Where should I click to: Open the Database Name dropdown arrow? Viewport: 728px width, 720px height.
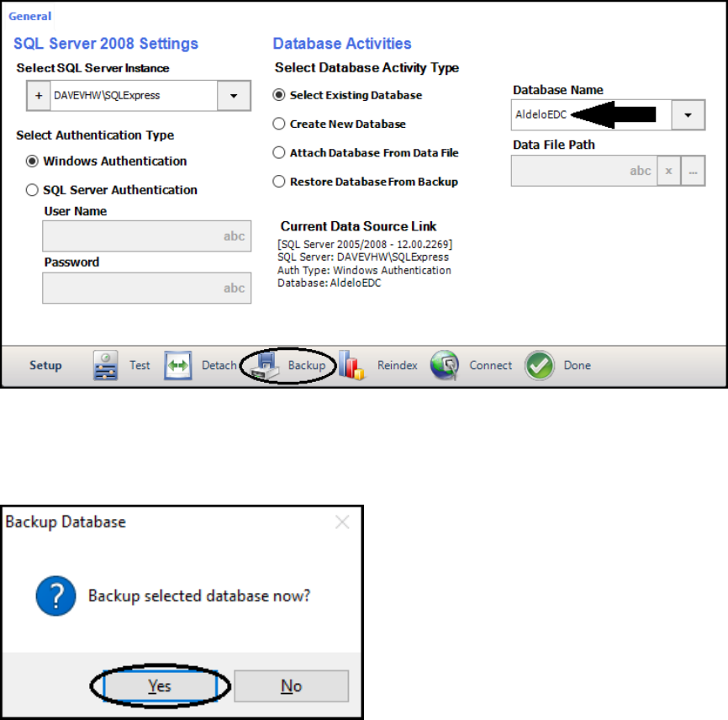pyautogui.click(x=688, y=114)
